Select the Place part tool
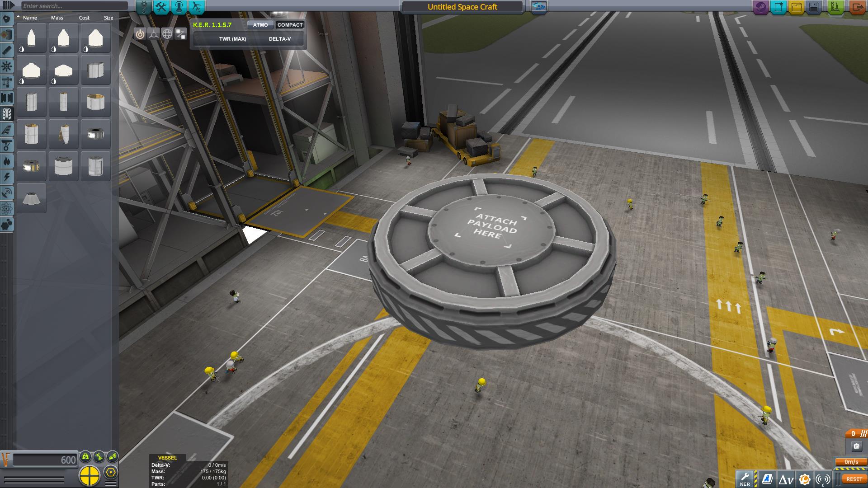This screenshot has height=488, width=868. click(x=140, y=34)
